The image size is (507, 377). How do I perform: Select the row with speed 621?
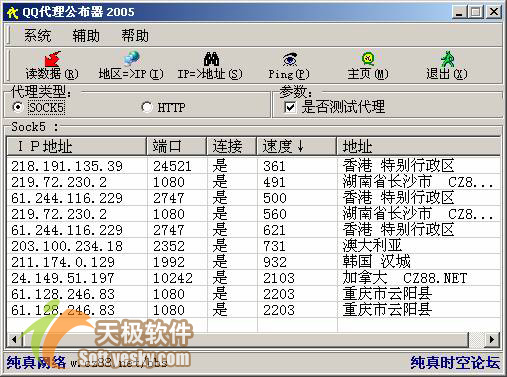pyautogui.click(x=253, y=230)
